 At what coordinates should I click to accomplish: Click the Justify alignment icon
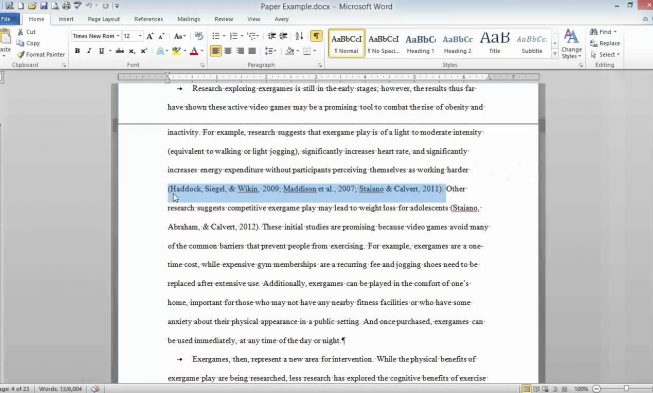tap(252, 51)
